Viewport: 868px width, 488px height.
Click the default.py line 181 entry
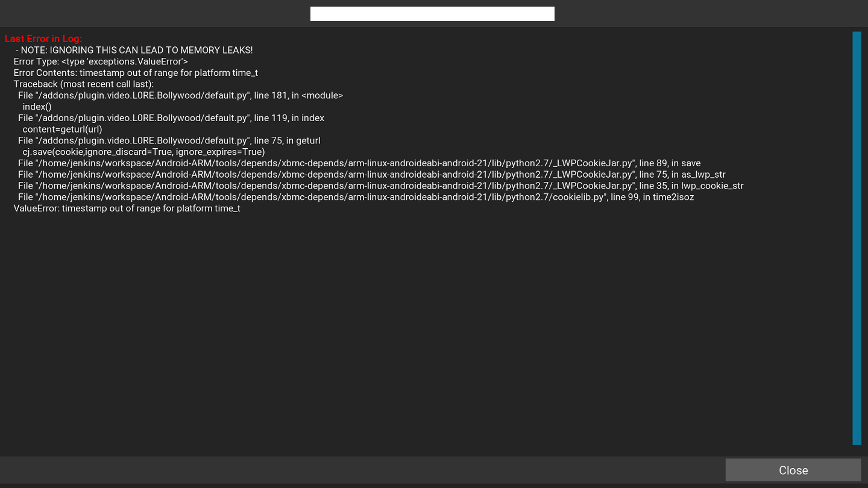point(180,95)
